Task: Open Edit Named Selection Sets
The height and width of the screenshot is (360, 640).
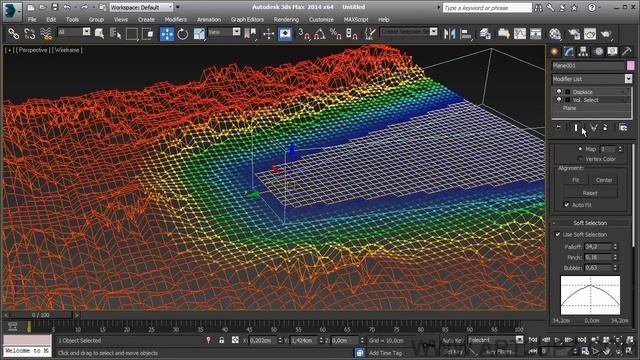Action: (370, 34)
